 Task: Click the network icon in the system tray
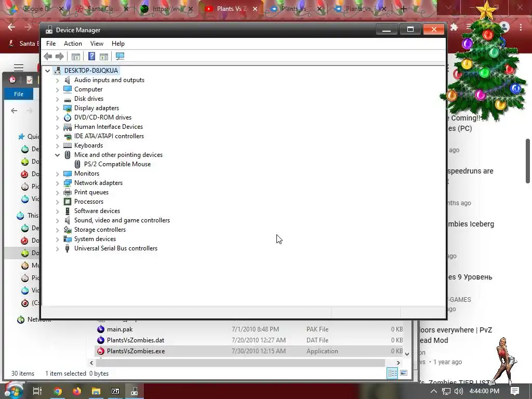point(446,391)
